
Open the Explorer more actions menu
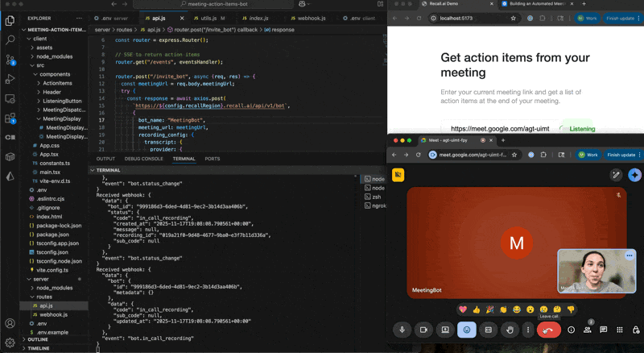point(79,18)
